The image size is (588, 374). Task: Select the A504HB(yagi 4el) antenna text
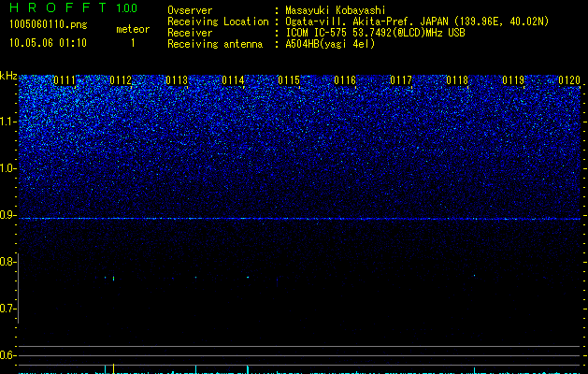click(330, 44)
